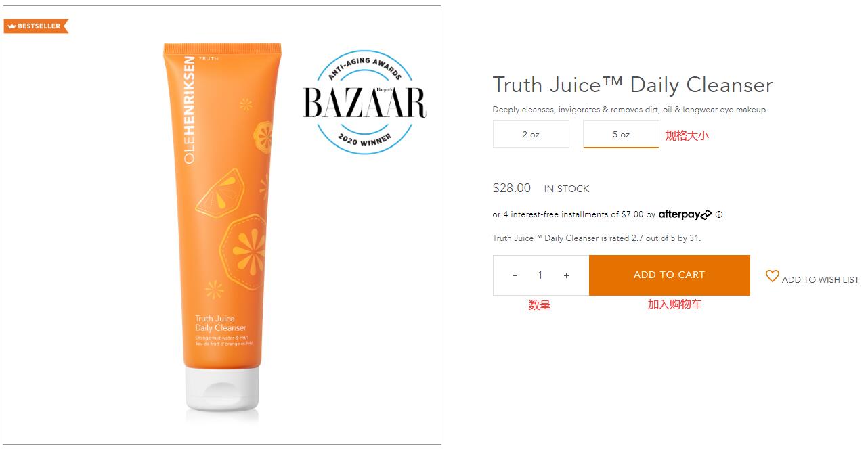The height and width of the screenshot is (452, 868).
Task: Decrease quantity with the minus button
Action: tap(515, 275)
